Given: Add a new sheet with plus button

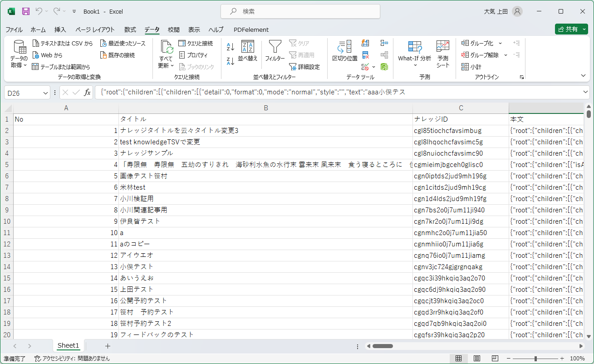Looking at the screenshot, I should coord(108,346).
